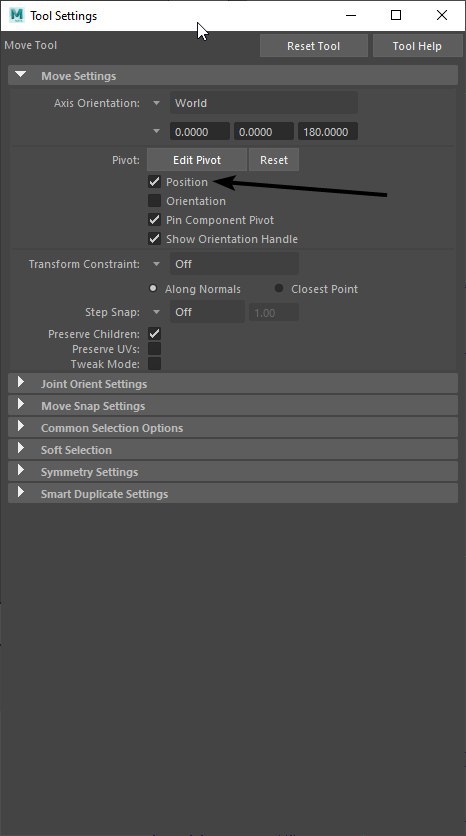Toggle the Preserve UVs checkbox
This screenshot has height=836, width=466.
tap(155, 349)
